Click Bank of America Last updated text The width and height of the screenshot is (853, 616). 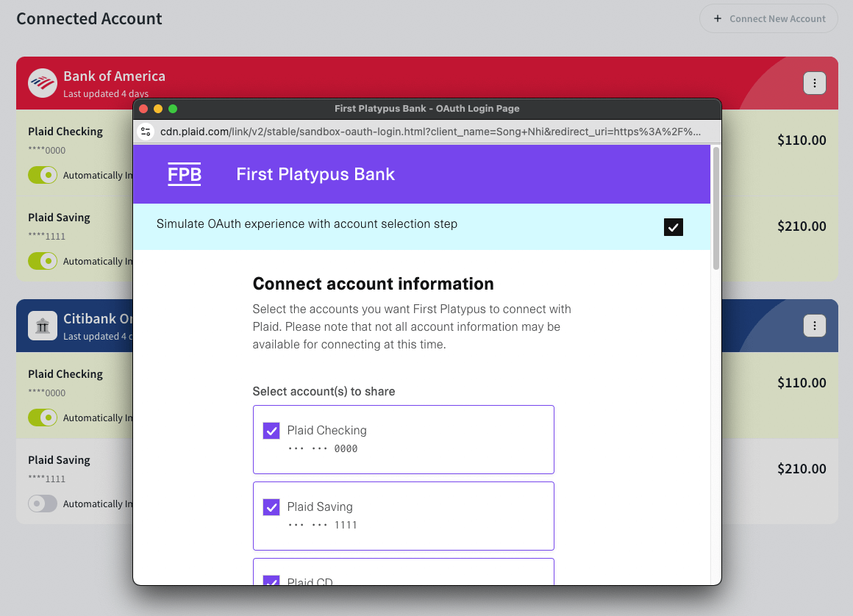click(x=106, y=93)
